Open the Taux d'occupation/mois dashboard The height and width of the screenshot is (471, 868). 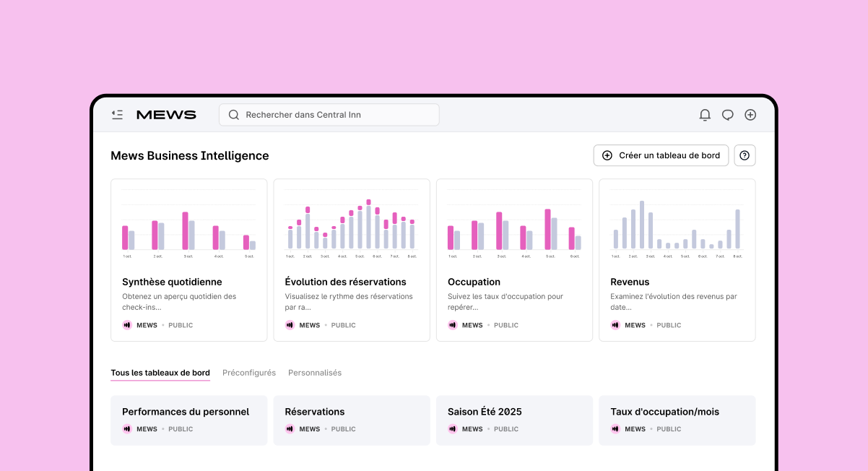[x=664, y=412]
